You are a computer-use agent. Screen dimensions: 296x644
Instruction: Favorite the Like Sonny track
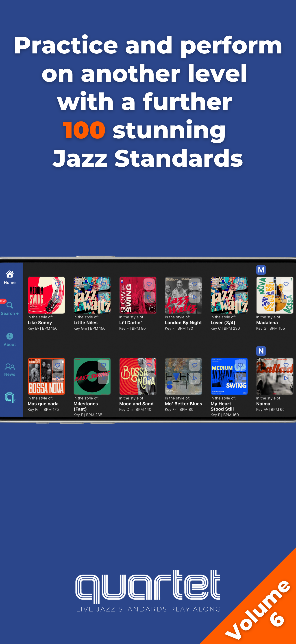(x=58, y=284)
